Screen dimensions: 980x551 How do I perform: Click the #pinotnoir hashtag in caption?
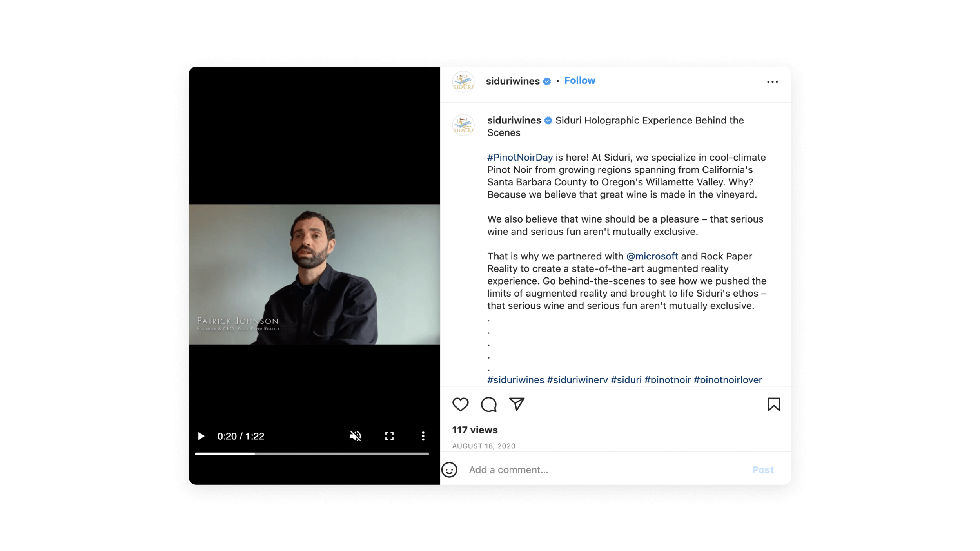pos(668,379)
